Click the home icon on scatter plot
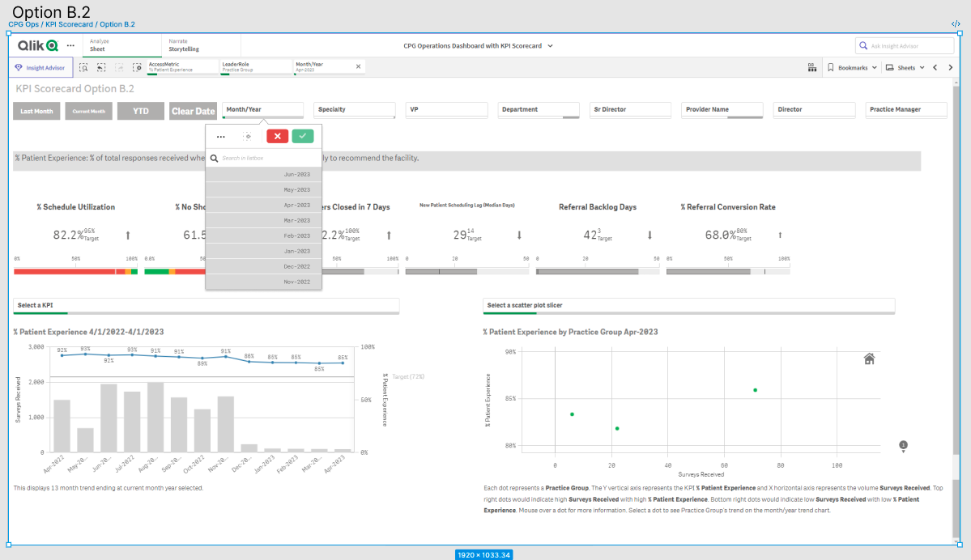971x560 pixels. point(870,358)
